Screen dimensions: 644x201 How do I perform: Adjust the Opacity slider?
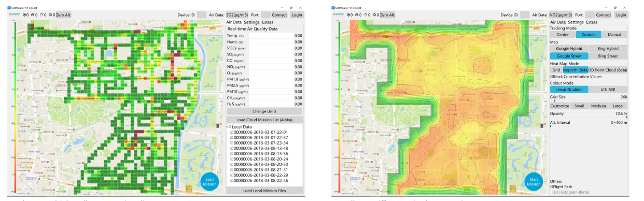point(589,117)
